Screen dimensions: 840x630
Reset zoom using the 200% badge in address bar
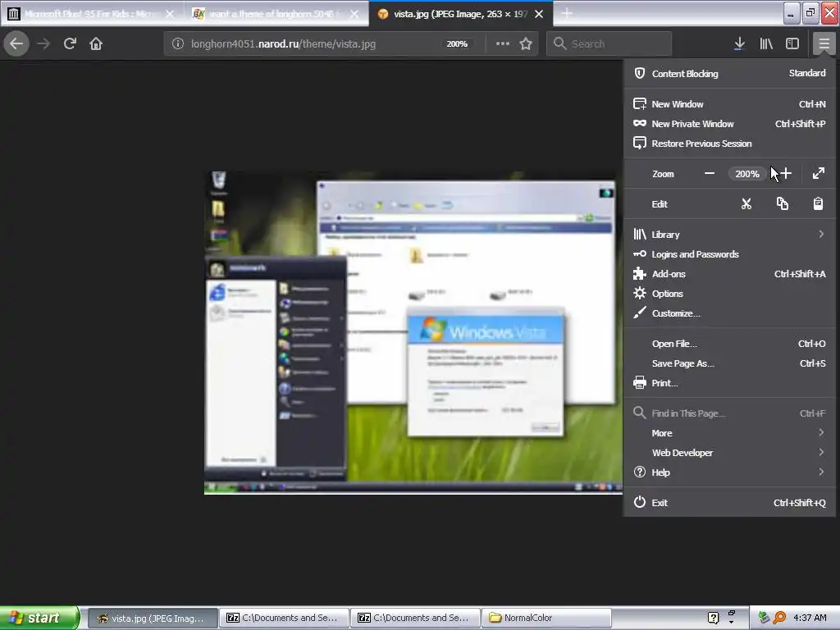[457, 44]
